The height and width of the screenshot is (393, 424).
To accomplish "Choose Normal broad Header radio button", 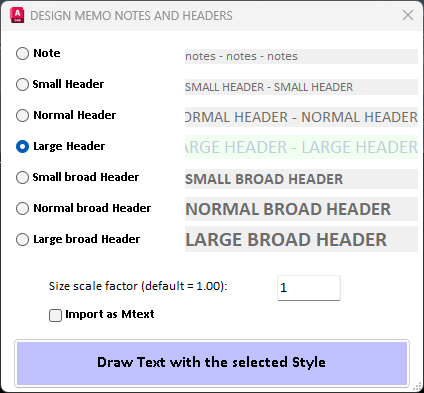I will tap(22, 208).
